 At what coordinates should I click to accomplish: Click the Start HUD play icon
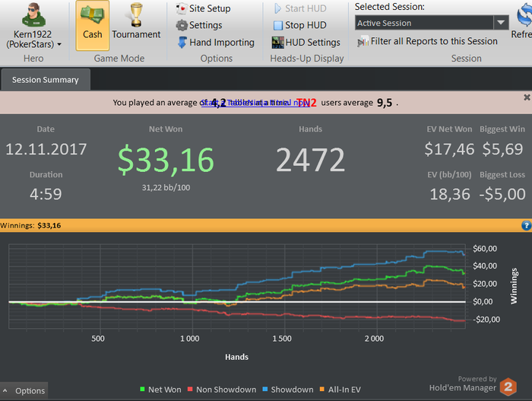pyautogui.click(x=278, y=8)
